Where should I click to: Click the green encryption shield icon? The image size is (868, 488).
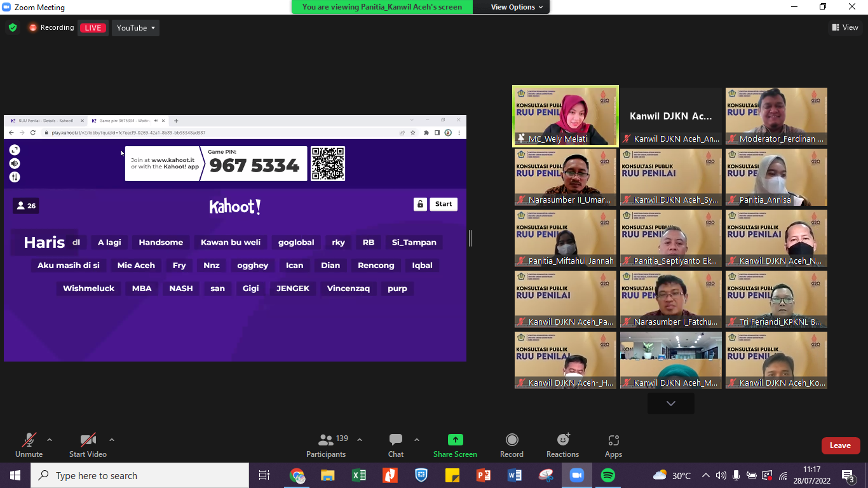pyautogui.click(x=13, y=28)
